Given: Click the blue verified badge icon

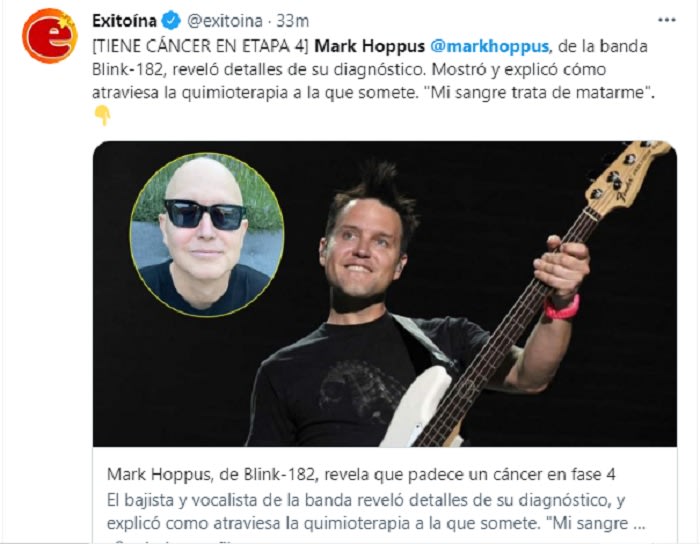Looking at the screenshot, I should [x=171, y=21].
